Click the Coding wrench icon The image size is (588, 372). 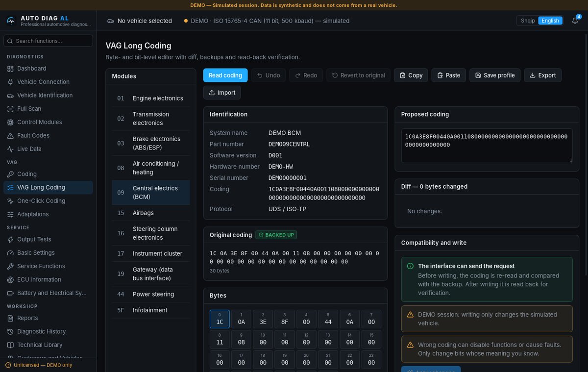10,174
